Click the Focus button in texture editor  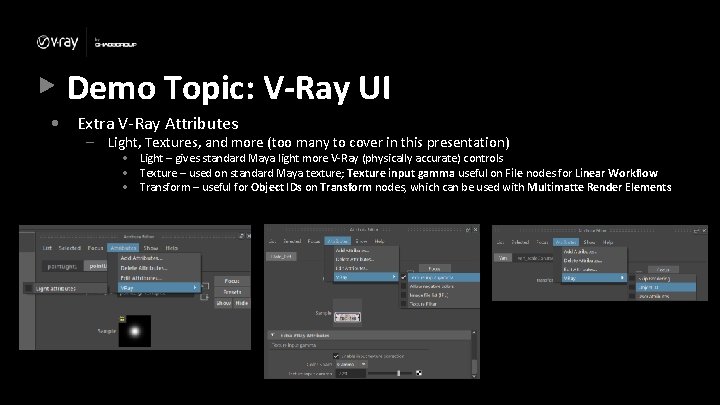(x=434, y=269)
